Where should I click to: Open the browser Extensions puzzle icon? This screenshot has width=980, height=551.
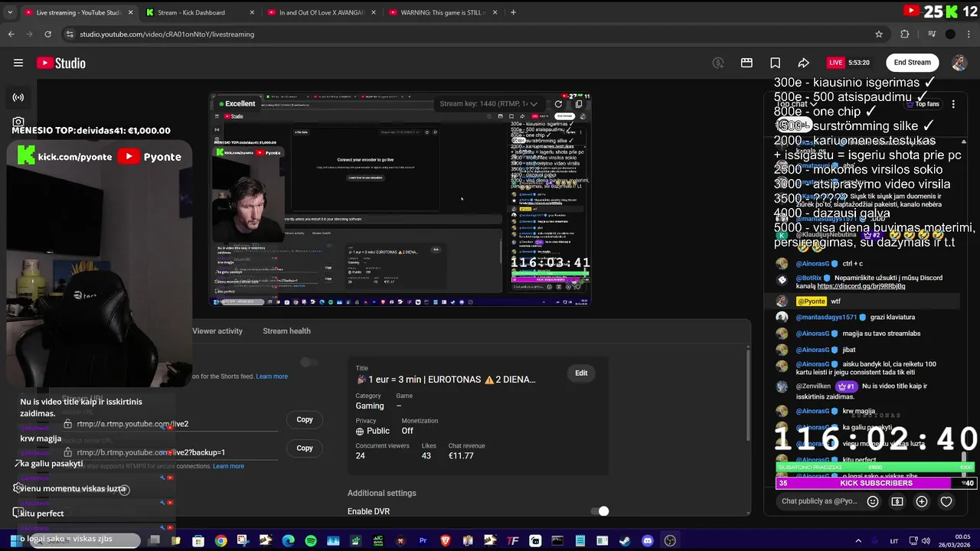pos(905,34)
